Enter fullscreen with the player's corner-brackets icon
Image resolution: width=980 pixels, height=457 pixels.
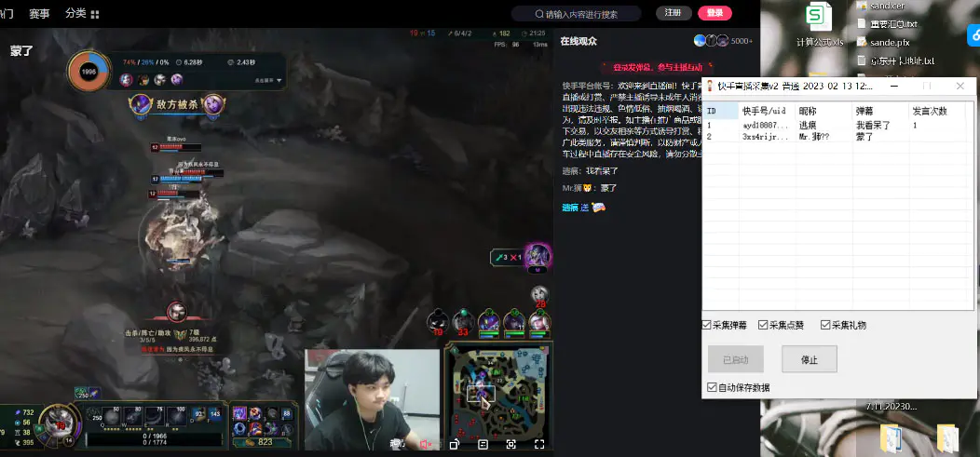tap(539, 444)
